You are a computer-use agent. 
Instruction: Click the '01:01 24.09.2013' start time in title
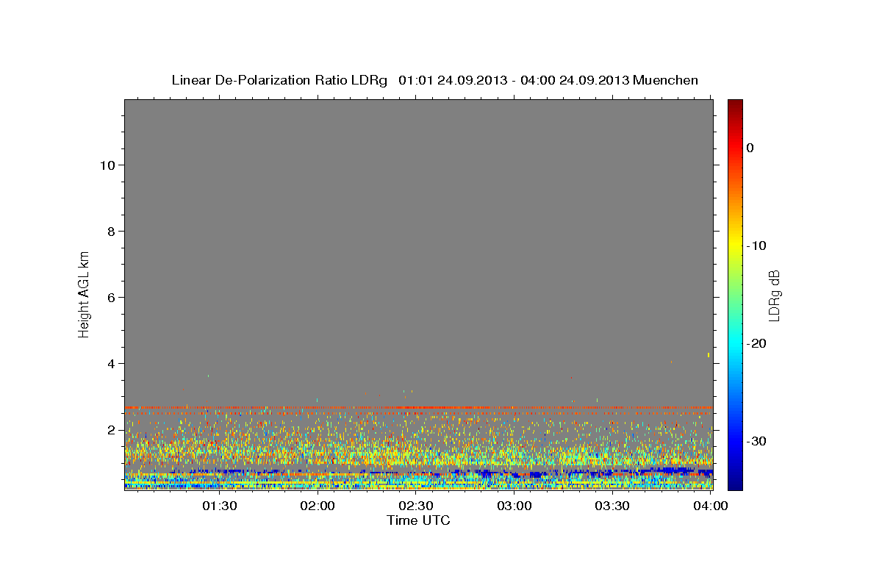point(453,80)
